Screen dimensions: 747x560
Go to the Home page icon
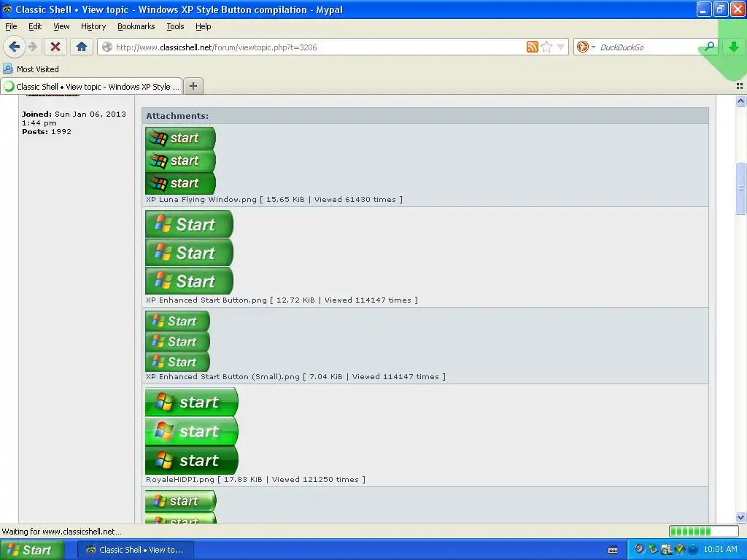click(82, 47)
